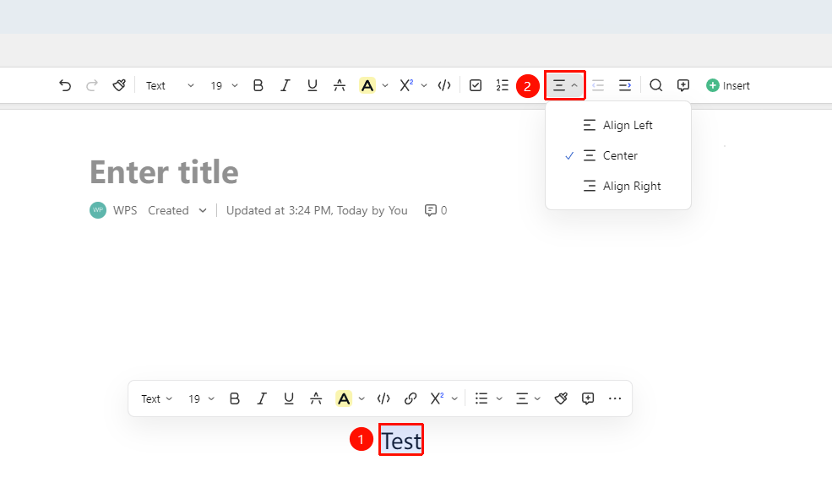Choose Align Left from the menu
This screenshot has width=832, height=504.
pos(618,125)
